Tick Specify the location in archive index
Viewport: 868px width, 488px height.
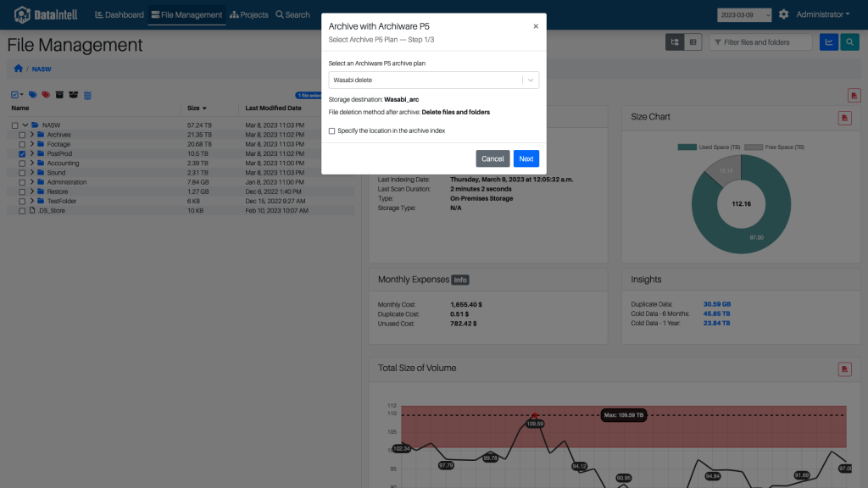tap(331, 131)
